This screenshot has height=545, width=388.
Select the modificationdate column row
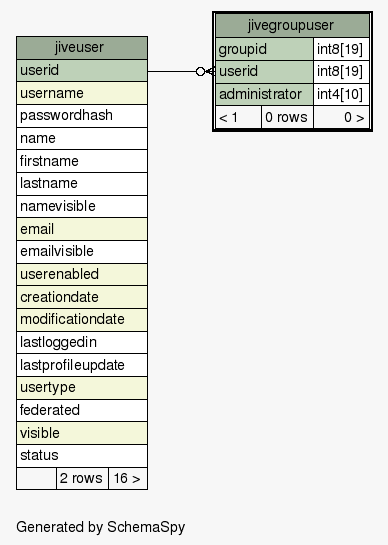[82, 320]
